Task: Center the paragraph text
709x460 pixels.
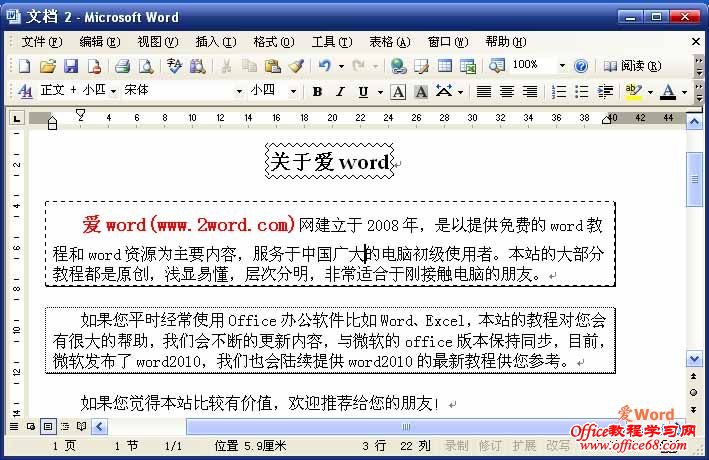Action: tap(507, 92)
